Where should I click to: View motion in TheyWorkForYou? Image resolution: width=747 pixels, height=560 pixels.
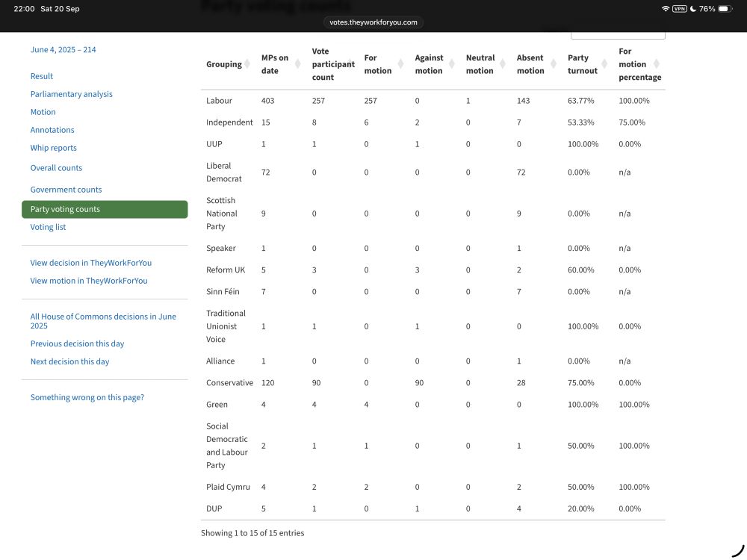point(89,281)
